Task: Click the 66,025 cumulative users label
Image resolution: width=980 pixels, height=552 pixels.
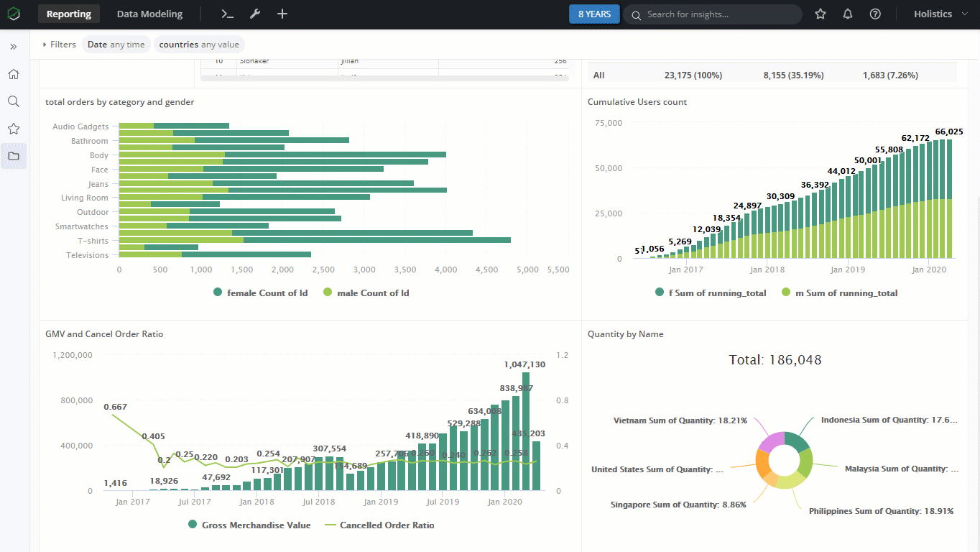Action: pos(948,132)
